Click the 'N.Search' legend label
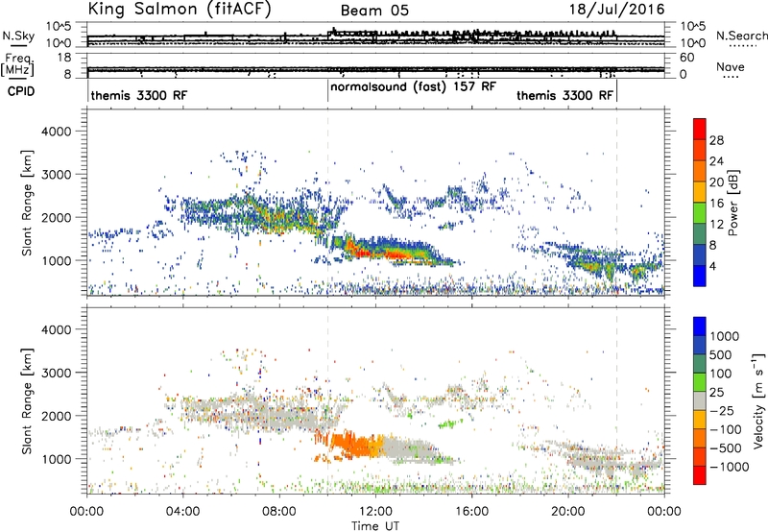 [741, 36]
